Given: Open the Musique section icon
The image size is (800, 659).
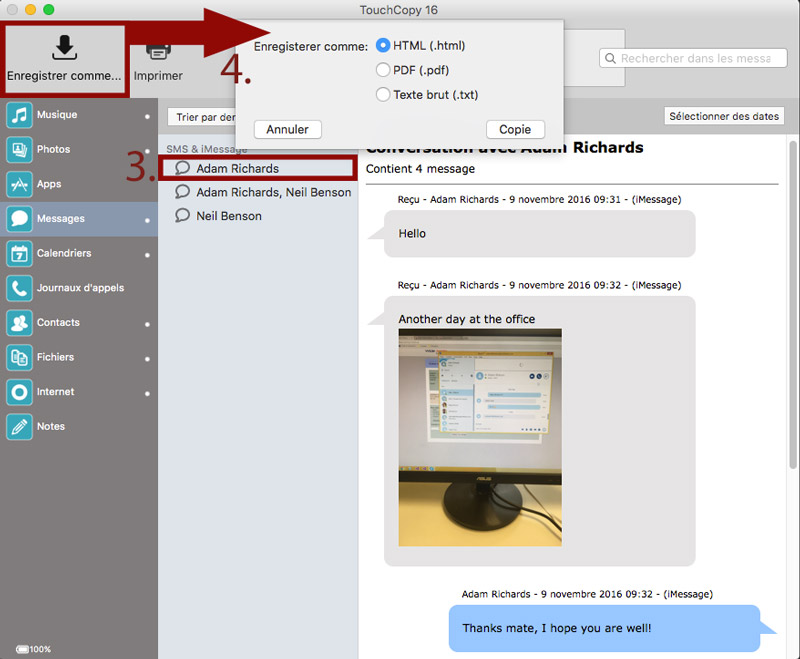Looking at the screenshot, I should point(19,115).
